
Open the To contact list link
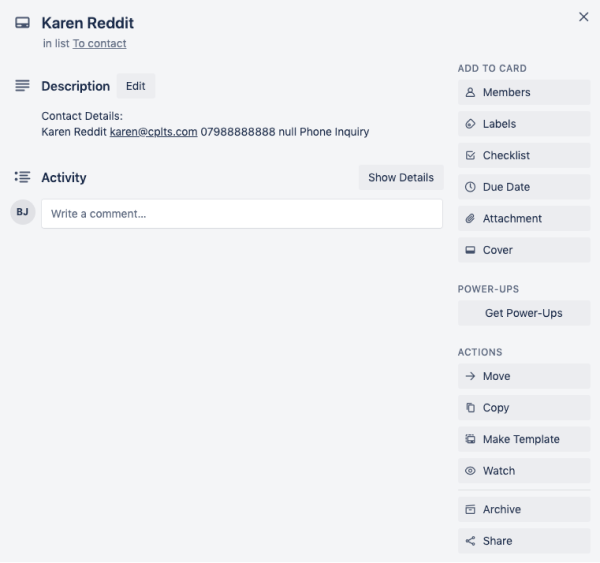pos(99,44)
